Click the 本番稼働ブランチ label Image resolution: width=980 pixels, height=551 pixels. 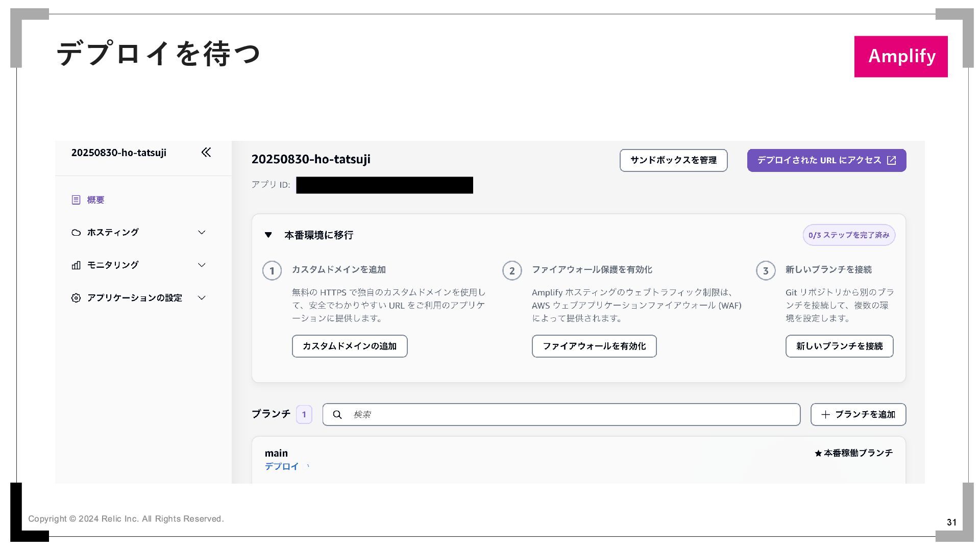858,453
